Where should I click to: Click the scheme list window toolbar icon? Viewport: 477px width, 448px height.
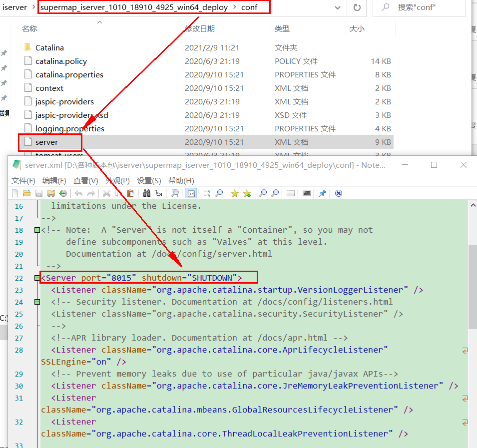click(x=291, y=193)
